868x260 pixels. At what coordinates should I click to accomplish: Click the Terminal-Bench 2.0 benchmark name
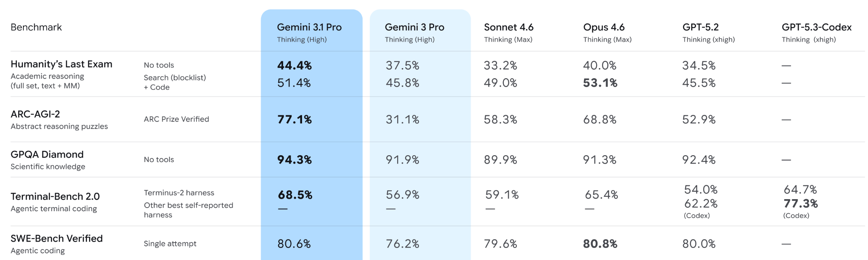tap(55, 196)
